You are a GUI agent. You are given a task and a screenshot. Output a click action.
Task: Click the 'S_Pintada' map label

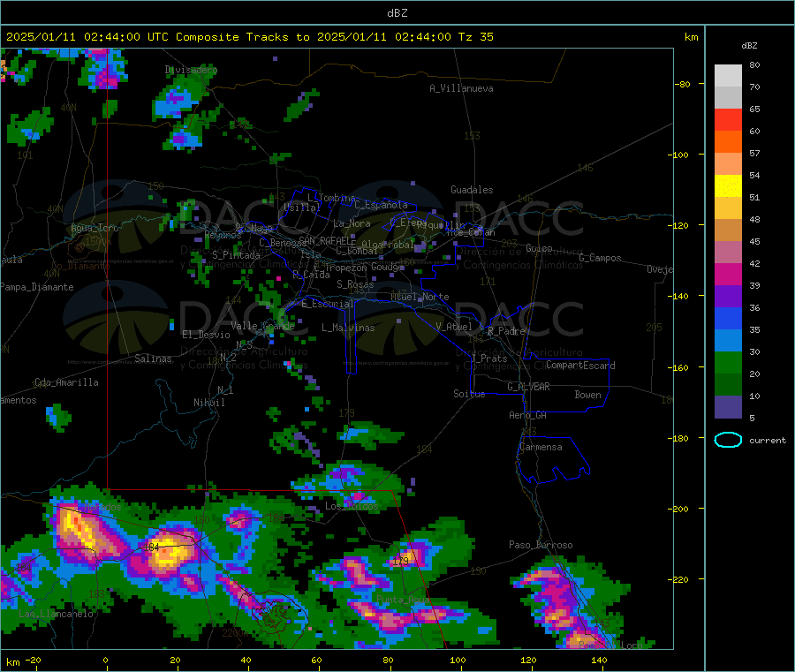tap(236, 255)
